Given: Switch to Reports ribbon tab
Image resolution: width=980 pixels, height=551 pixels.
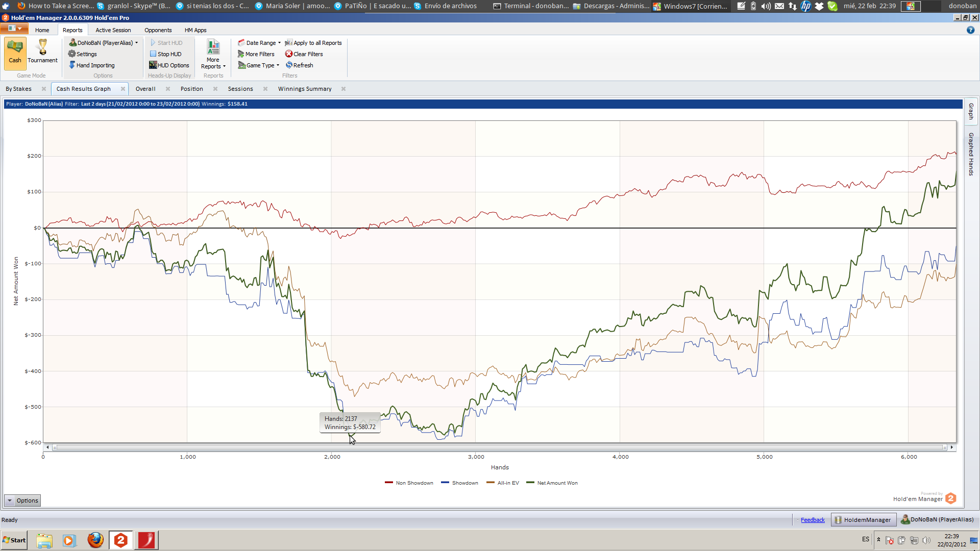Looking at the screenshot, I should pyautogui.click(x=72, y=30).
